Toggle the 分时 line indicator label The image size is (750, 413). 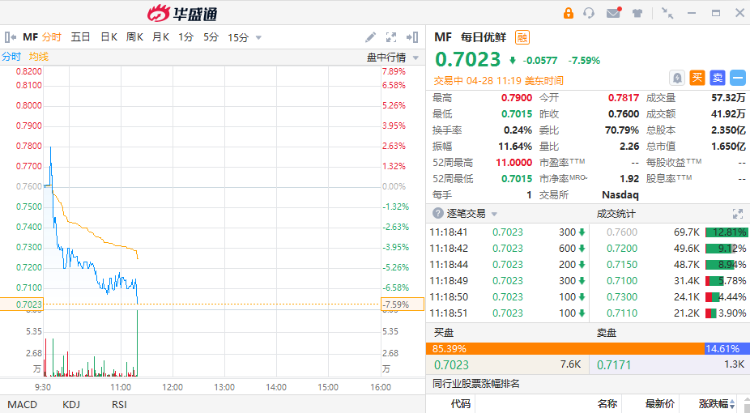pos(11,57)
